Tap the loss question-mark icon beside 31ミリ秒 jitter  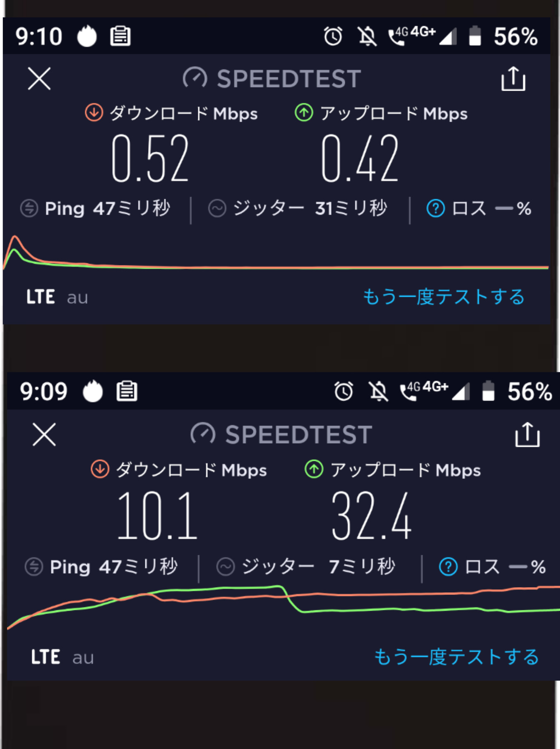[x=435, y=208]
